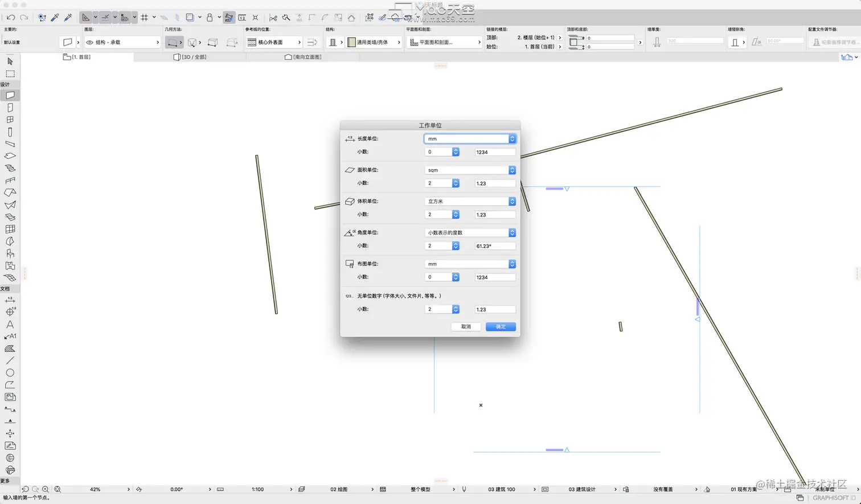Screen dimensions: 861x504
Task: Select the Dimension tool in toolbox
Action: coord(10,300)
